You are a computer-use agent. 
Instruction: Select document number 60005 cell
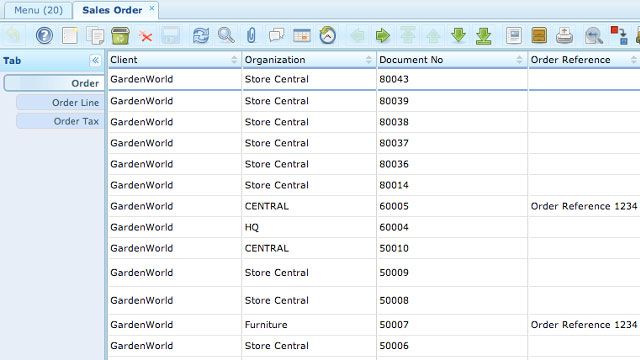[x=452, y=206]
